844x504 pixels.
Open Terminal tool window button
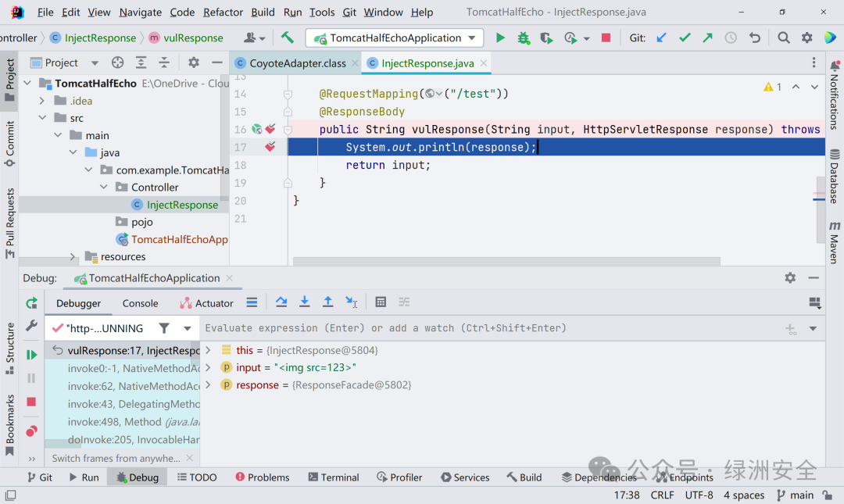click(x=333, y=477)
